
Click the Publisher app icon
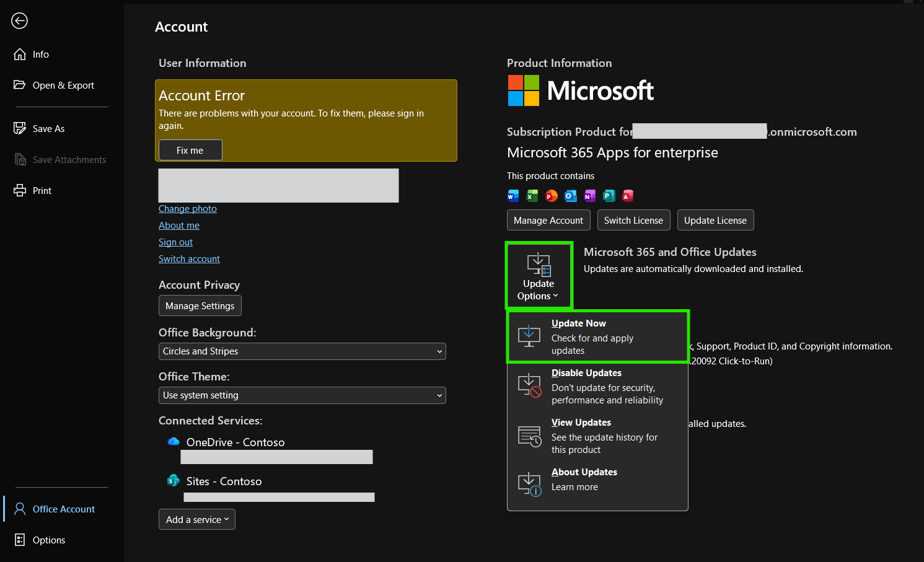[609, 196]
